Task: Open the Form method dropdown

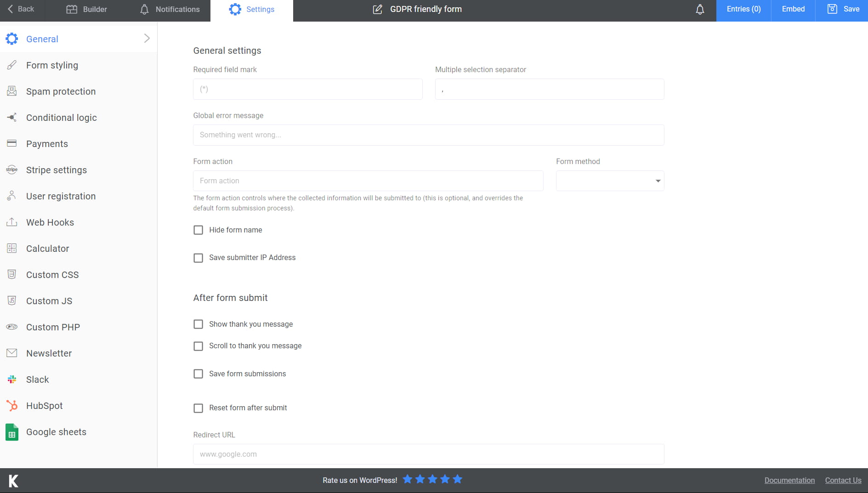Action: [658, 181]
